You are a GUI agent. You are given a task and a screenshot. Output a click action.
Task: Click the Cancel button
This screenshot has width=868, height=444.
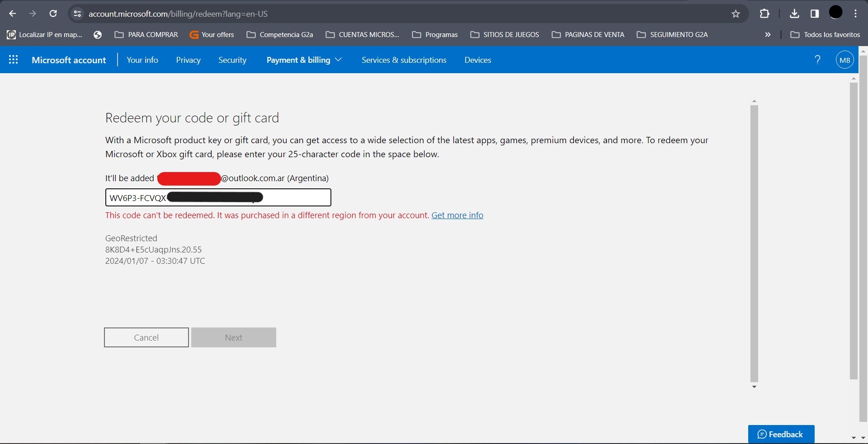pyautogui.click(x=146, y=337)
